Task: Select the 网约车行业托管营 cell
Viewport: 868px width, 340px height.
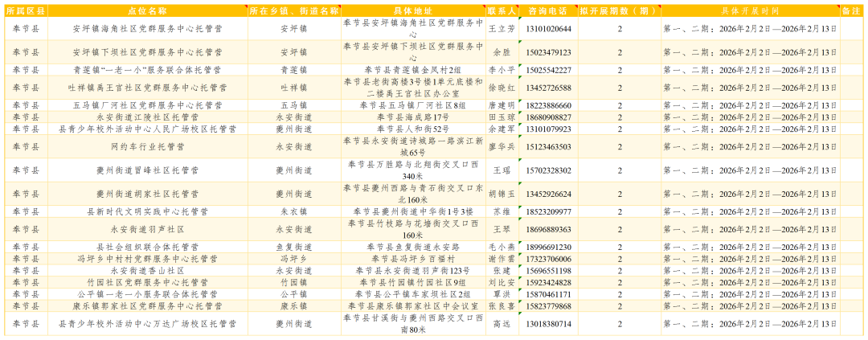Action: pos(147,147)
